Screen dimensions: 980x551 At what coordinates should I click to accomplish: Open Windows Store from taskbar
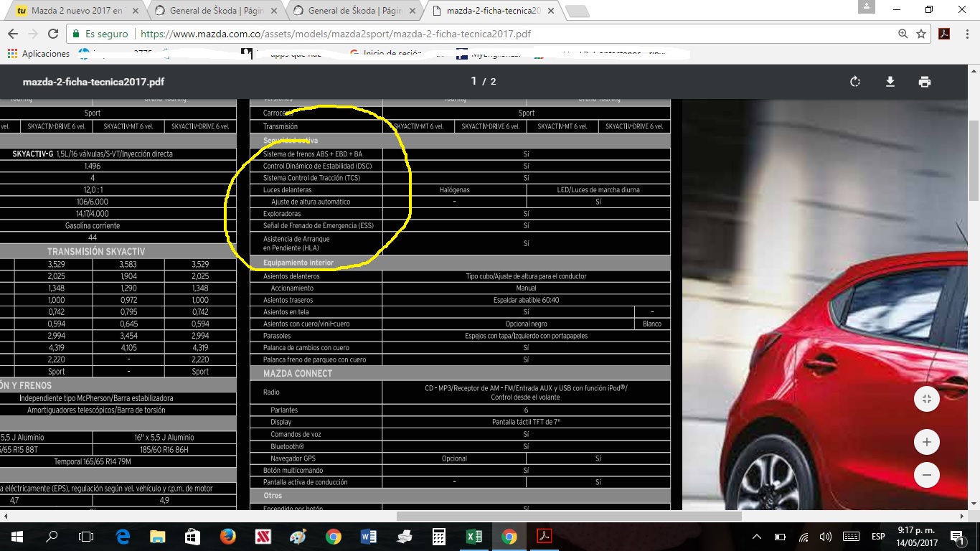coord(193,536)
